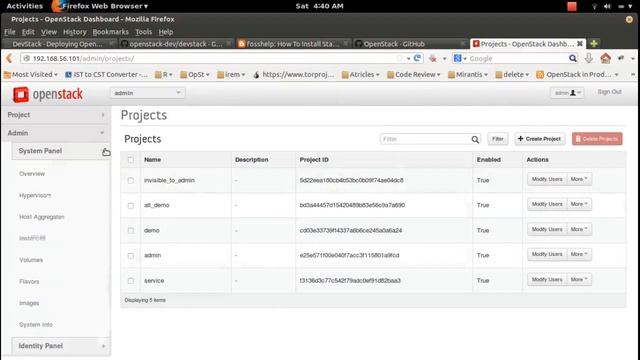Image resolution: width=640 pixels, height=360 pixels.
Task: Check the service project checkbox
Action: click(131, 281)
